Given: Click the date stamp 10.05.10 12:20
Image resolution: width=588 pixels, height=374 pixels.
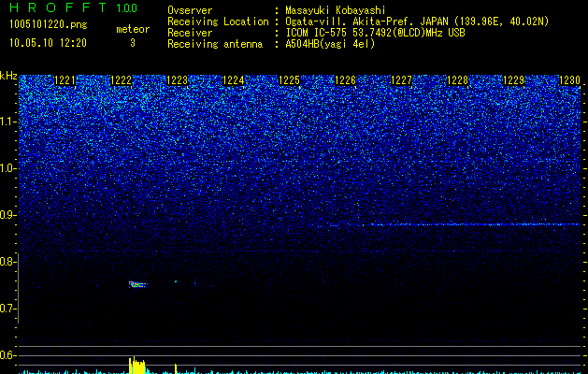Looking at the screenshot, I should [x=48, y=43].
